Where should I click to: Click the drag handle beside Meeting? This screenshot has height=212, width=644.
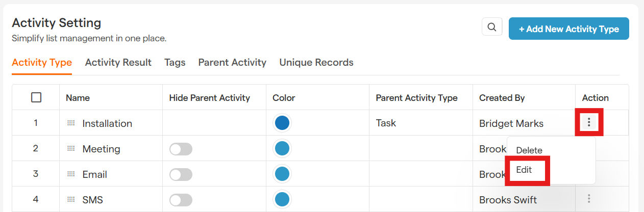(x=71, y=149)
